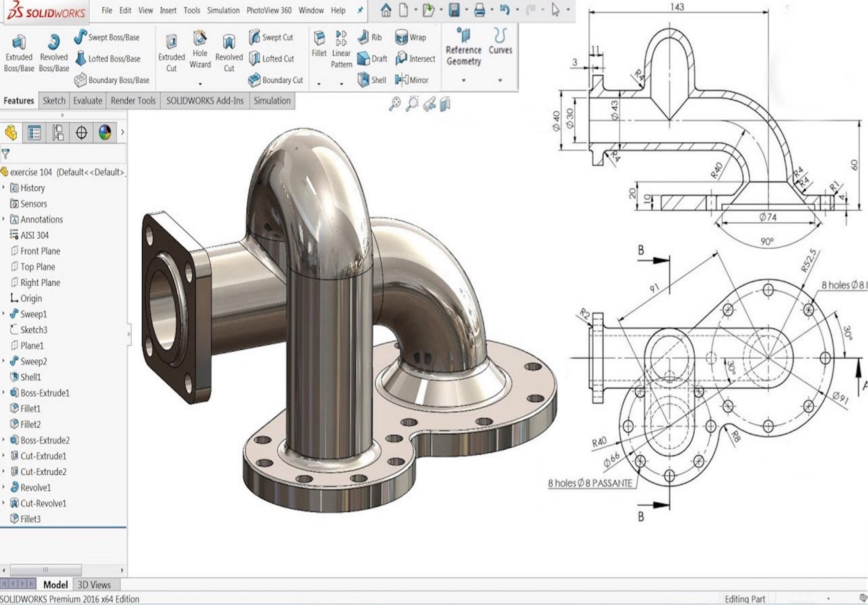
Task: Open the DisplayManager appearance sphere tab
Action: (105, 133)
